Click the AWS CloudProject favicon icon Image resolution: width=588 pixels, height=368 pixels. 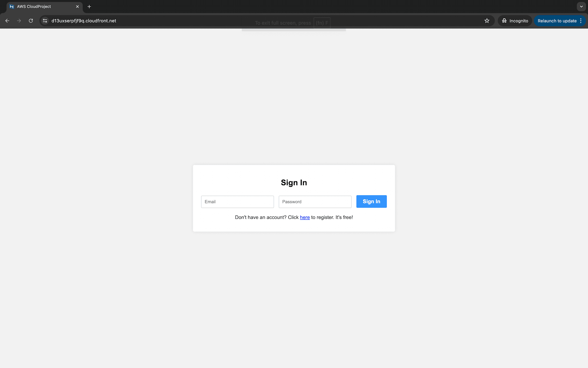pos(12,6)
